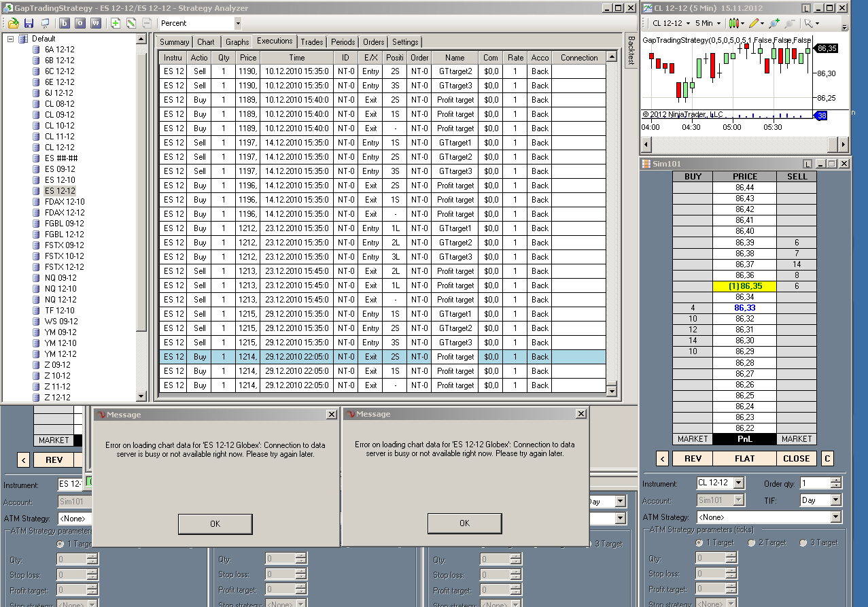Open the chart style candlestick icon
868x607 pixels.
[x=733, y=23]
